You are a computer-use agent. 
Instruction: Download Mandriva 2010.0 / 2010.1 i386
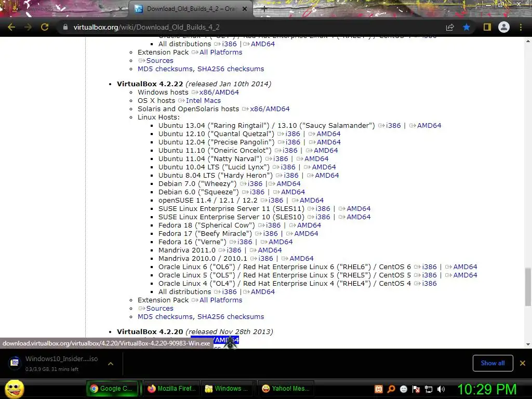coord(265,259)
